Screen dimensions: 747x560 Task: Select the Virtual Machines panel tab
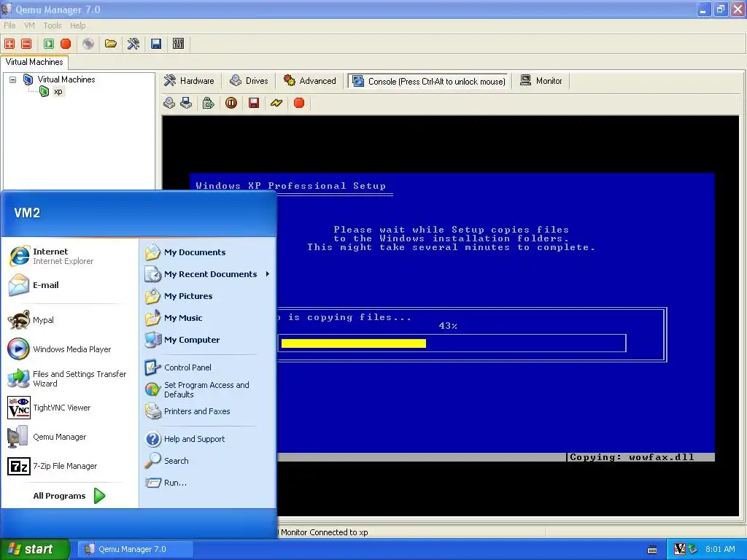click(34, 62)
